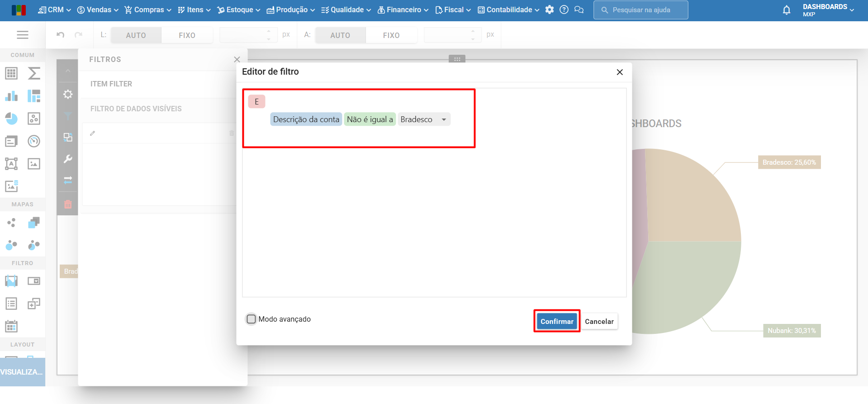
Task: Set height mode to AUTO
Action: (x=340, y=35)
